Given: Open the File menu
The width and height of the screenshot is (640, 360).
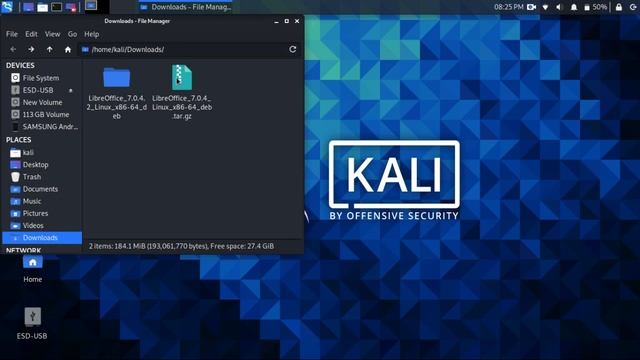Looking at the screenshot, I should pos(12,34).
